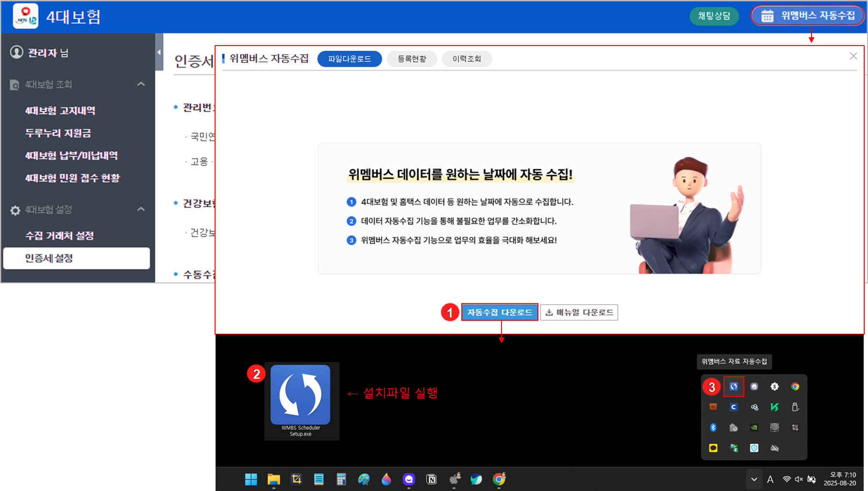
Task: Click the 매뉴얼 다운로드 button
Action: click(579, 312)
